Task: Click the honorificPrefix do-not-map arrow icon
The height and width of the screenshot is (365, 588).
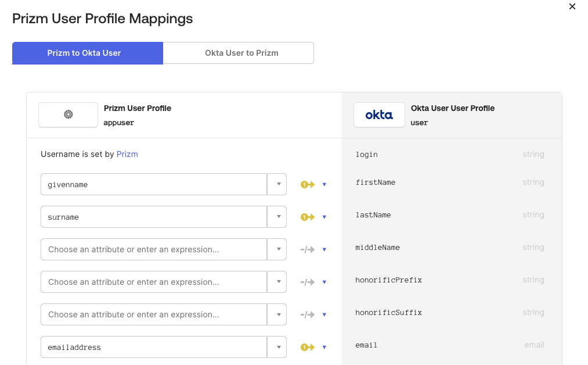Action: (308, 282)
